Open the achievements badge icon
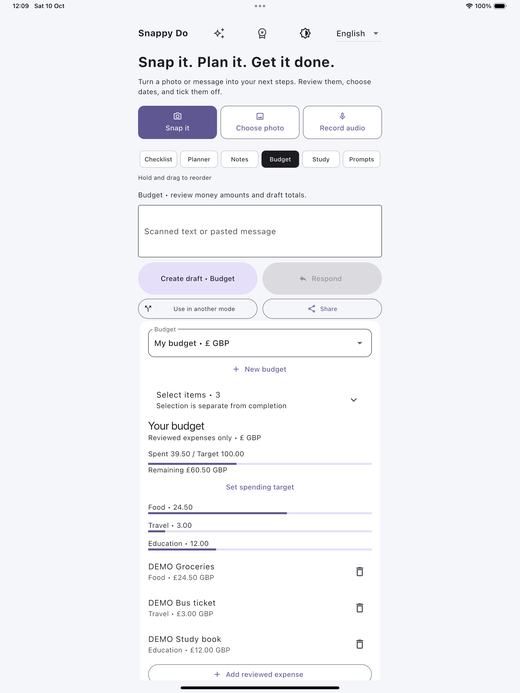Screen dimensions: 520x693 pyautogui.click(x=262, y=33)
